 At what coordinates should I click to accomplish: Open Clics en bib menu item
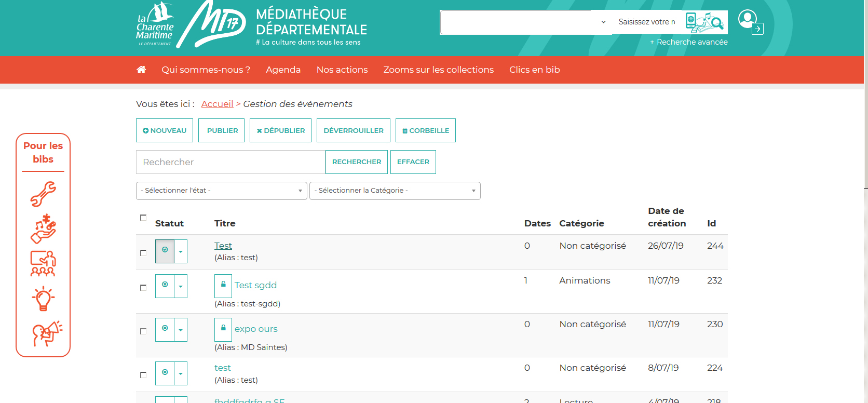535,70
